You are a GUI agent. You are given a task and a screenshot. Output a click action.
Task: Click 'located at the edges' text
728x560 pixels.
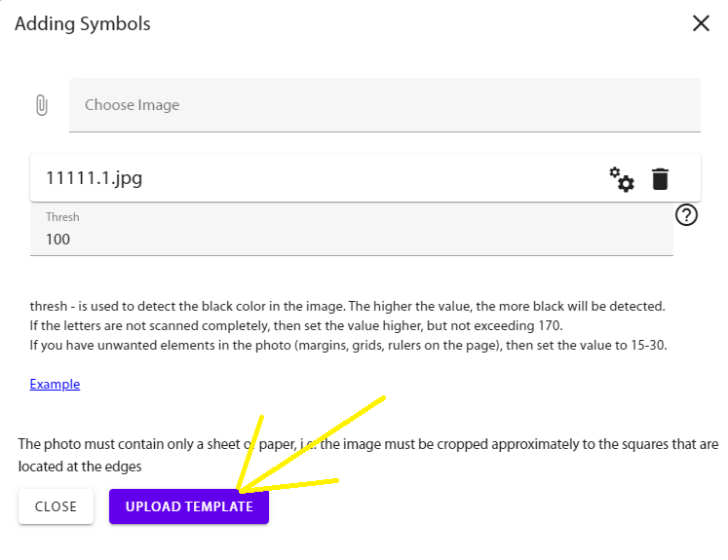point(80,466)
